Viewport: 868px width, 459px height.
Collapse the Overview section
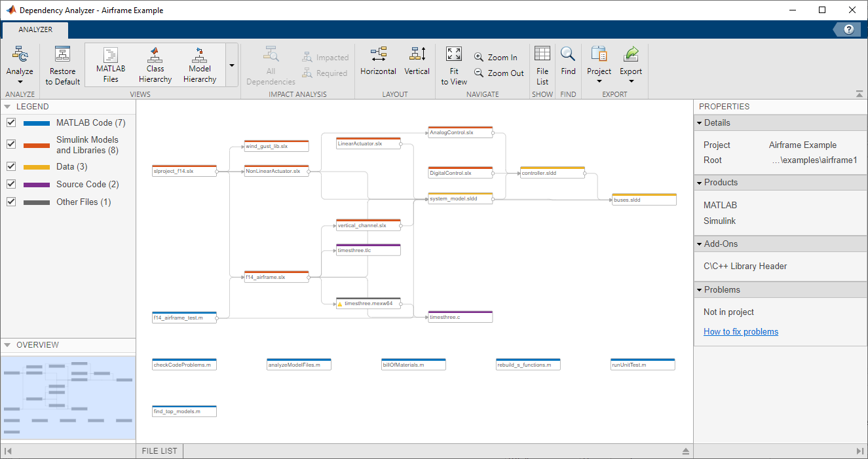[7, 345]
